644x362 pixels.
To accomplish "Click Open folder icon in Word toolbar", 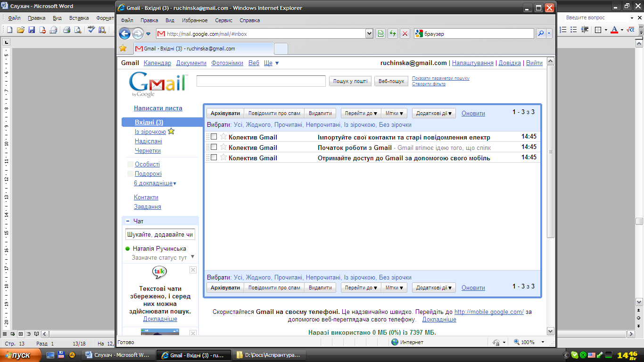I will pos(20,30).
